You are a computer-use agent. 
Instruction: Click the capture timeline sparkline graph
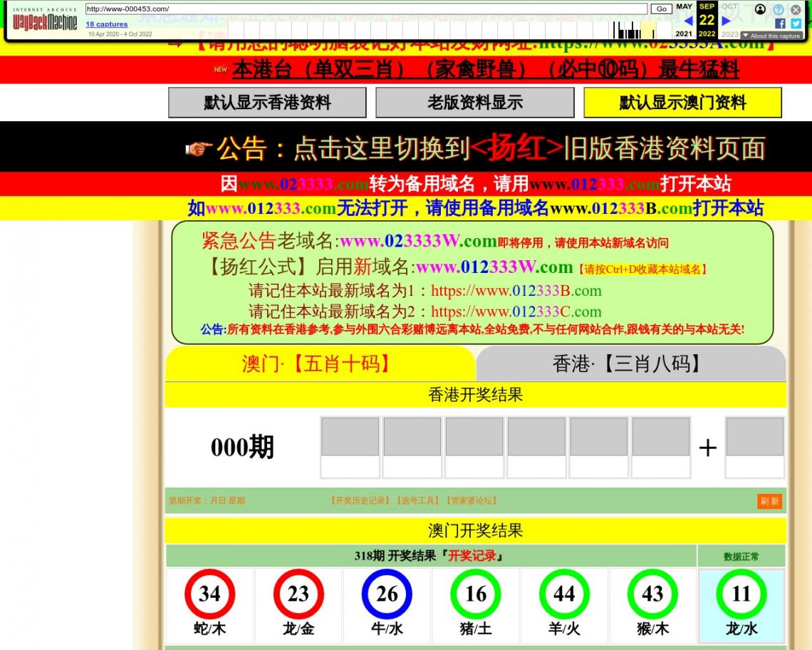[x=449, y=29]
